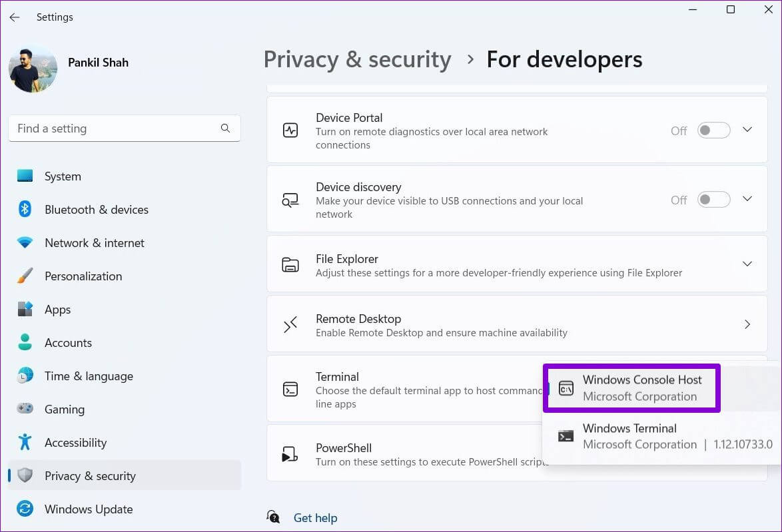
Task: Expand the Device discovery chevron
Action: [747, 199]
